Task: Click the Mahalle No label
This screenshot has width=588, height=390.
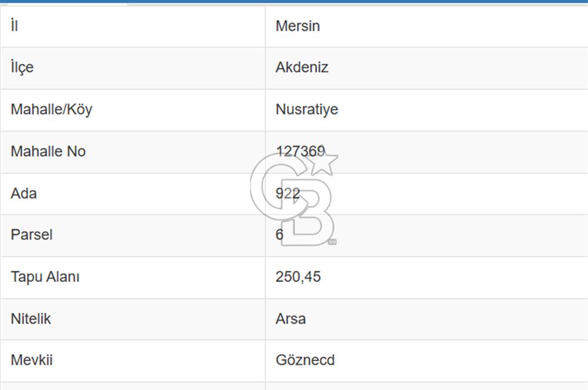Action: 48,152
